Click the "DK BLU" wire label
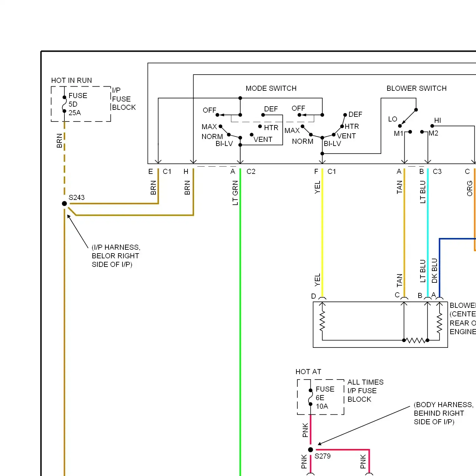Screen dimensions: 476x476 pos(434,271)
